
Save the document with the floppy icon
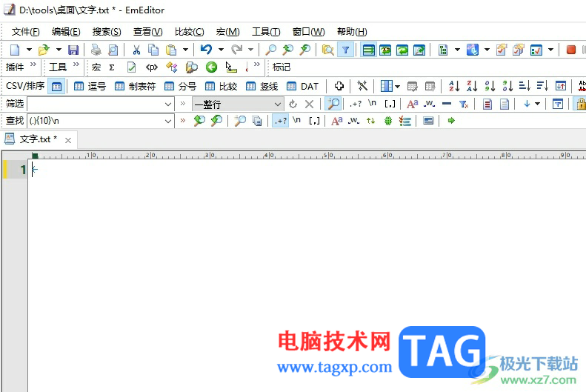[x=73, y=50]
